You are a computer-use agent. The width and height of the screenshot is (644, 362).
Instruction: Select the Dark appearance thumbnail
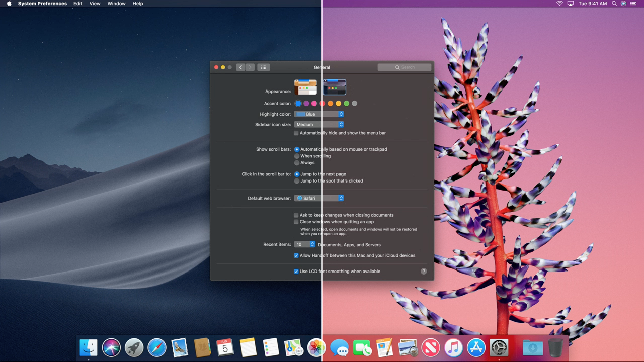335,87
